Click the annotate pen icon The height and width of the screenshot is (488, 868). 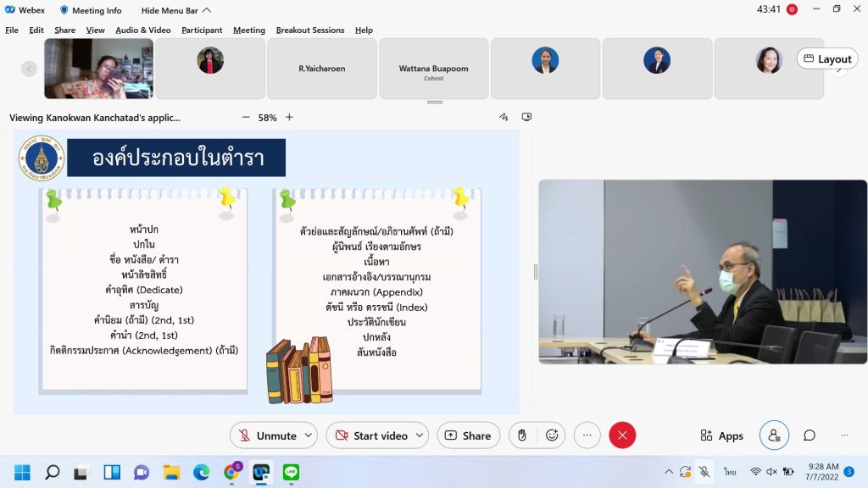click(504, 118)
